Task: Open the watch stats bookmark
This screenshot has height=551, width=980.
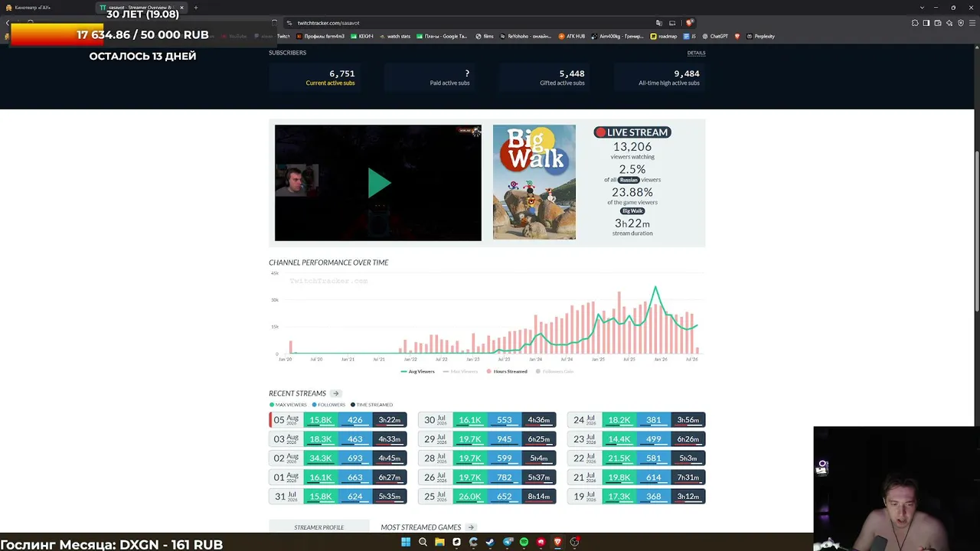Action: coord(395,36)
